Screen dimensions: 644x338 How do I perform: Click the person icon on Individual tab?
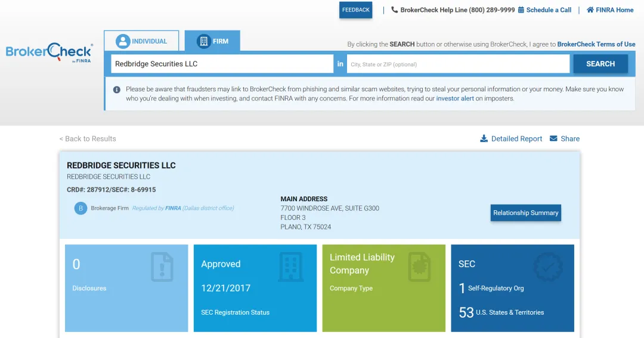click(123, 41)
